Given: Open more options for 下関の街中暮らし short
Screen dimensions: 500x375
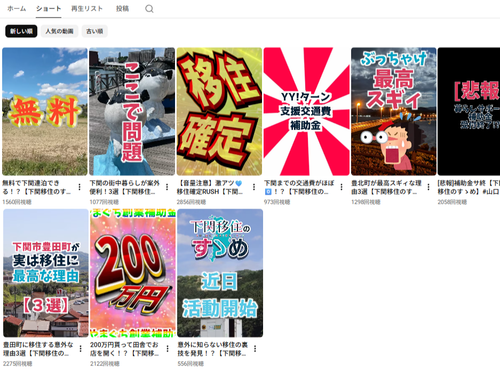Looking at the screenshot, I should (x=167, y=187).
